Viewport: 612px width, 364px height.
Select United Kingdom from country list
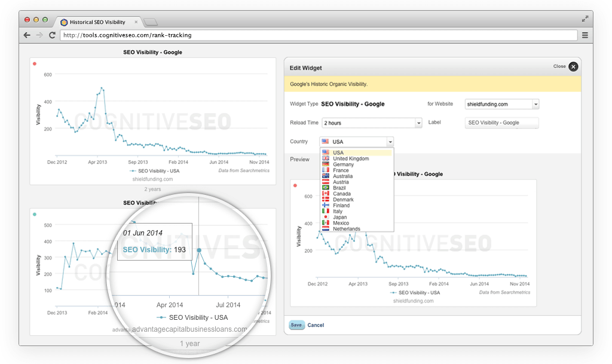coord(351,158)
